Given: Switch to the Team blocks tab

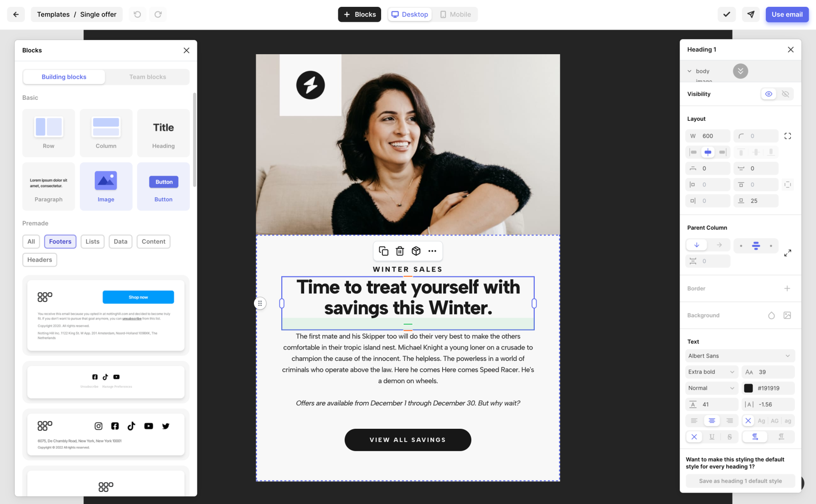Looking at the screenshot, I should (x=148, y=77).
